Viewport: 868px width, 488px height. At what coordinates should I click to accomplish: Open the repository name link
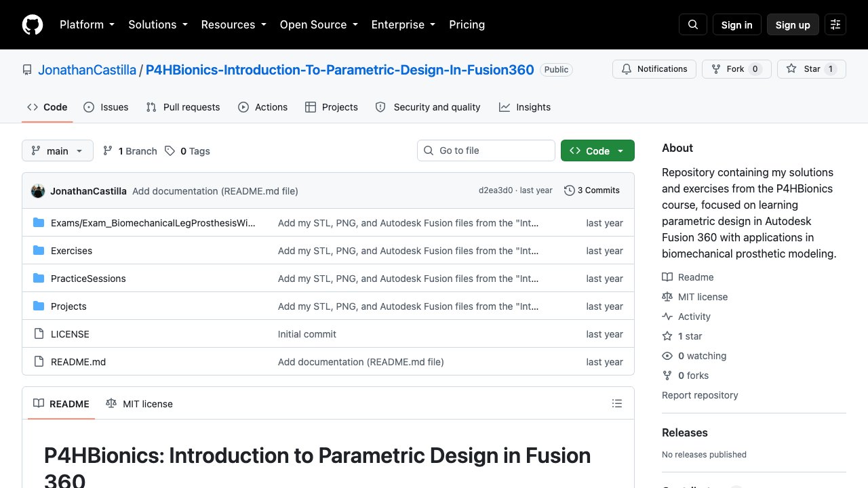click(340, 69)
